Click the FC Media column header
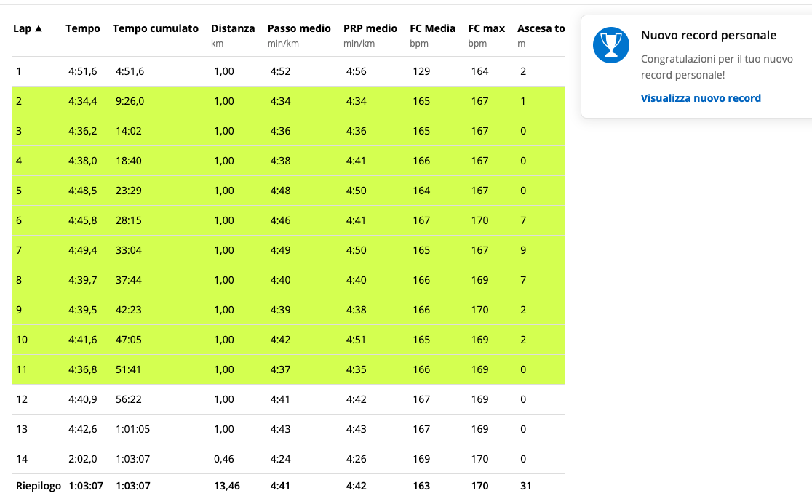The image size is (812, 504). pos(432,28)
